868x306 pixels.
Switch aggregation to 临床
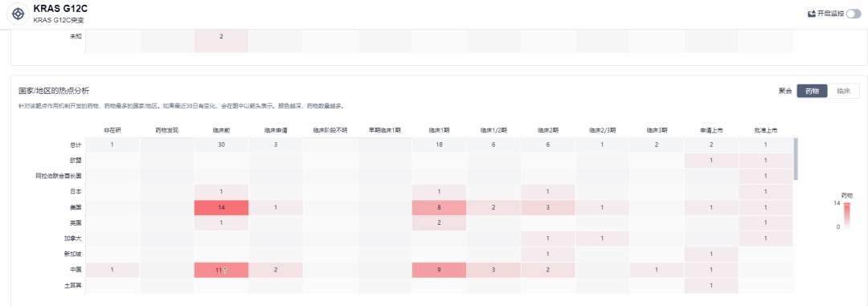pyautogui.click(x=843, y=92)
